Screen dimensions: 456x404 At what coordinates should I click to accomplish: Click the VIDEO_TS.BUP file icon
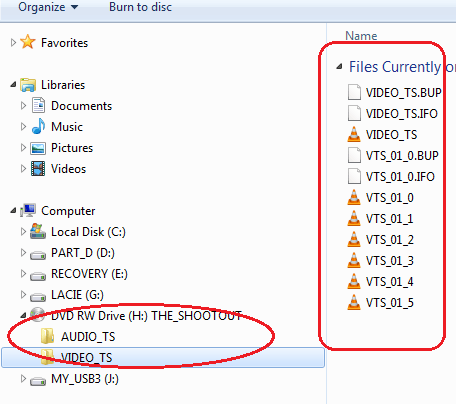coord(354,92)
